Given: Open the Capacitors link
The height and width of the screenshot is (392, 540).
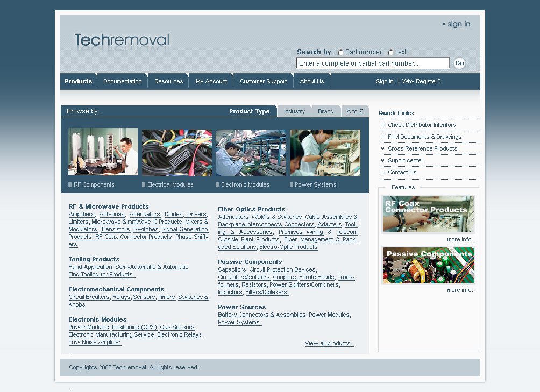Looking at the screenshot, I should click(x=232, y=269).
